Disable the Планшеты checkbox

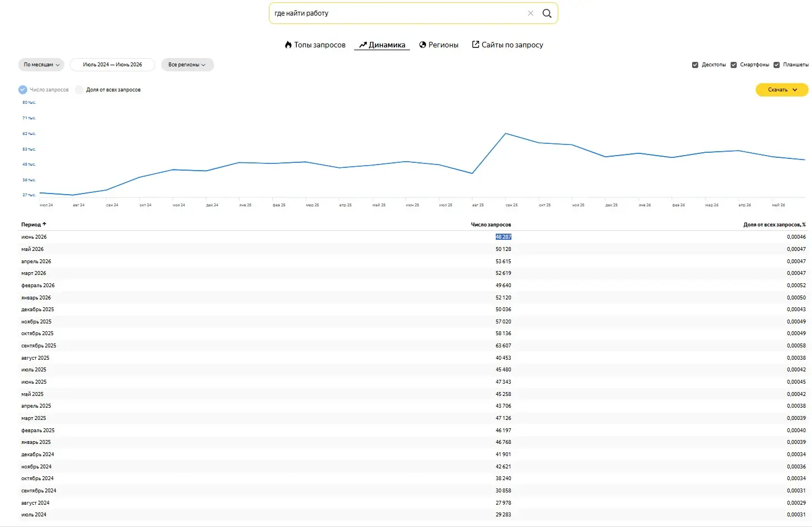[776, 65]
